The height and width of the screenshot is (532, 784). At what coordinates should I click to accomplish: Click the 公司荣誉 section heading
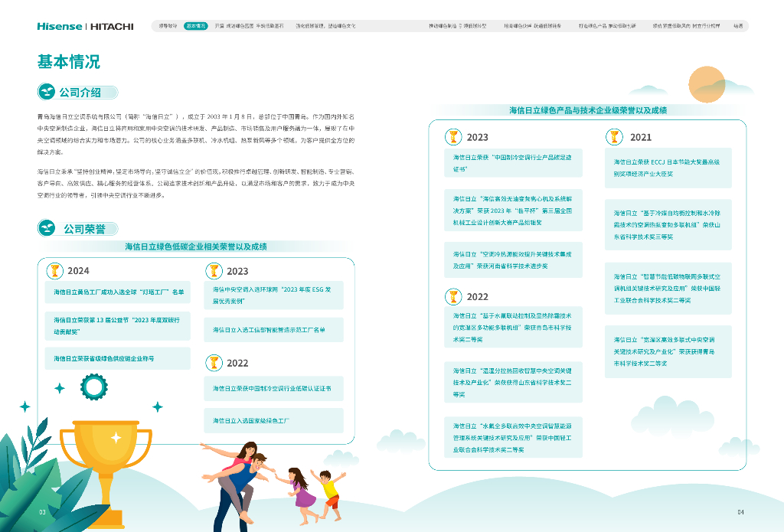pos(84,228)
